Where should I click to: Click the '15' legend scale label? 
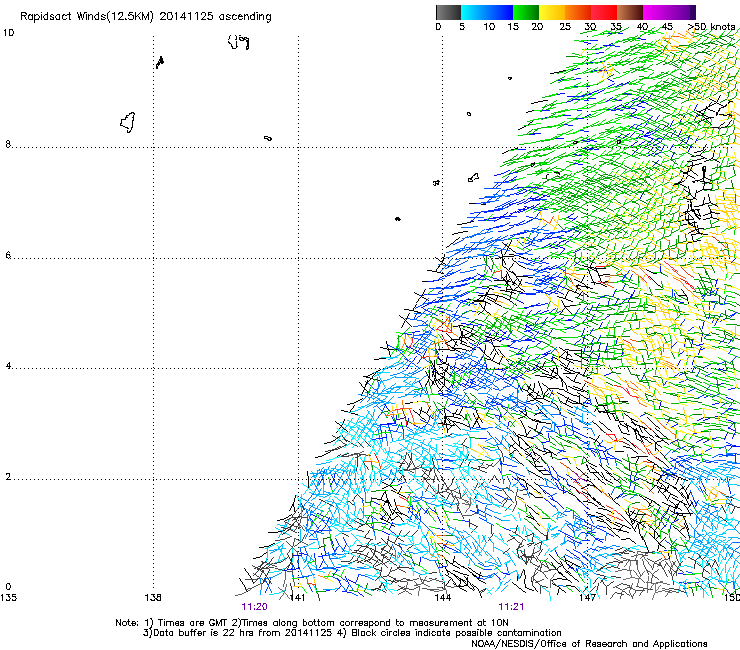pos(513,27)
